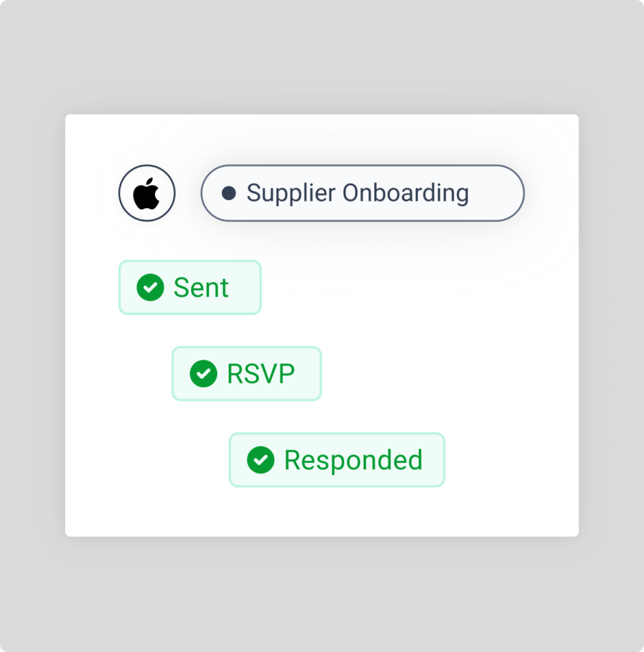Click the Apple logo icon

coord(147,194)
